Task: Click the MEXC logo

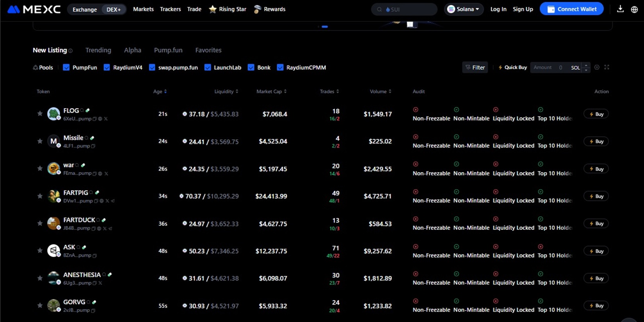Action: (34, 9)
